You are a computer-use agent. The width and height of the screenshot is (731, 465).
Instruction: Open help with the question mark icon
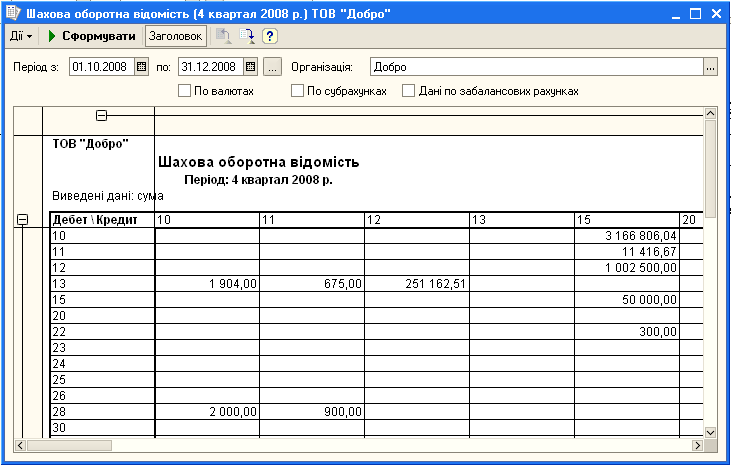coord(269,36)
